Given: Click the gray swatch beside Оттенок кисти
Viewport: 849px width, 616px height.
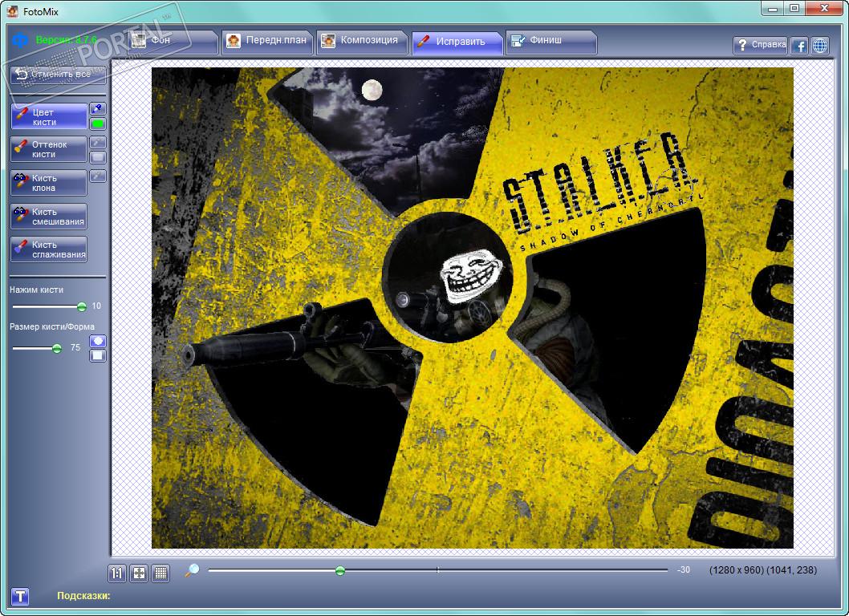Looking at the screenshot, I should click(97, 157).
